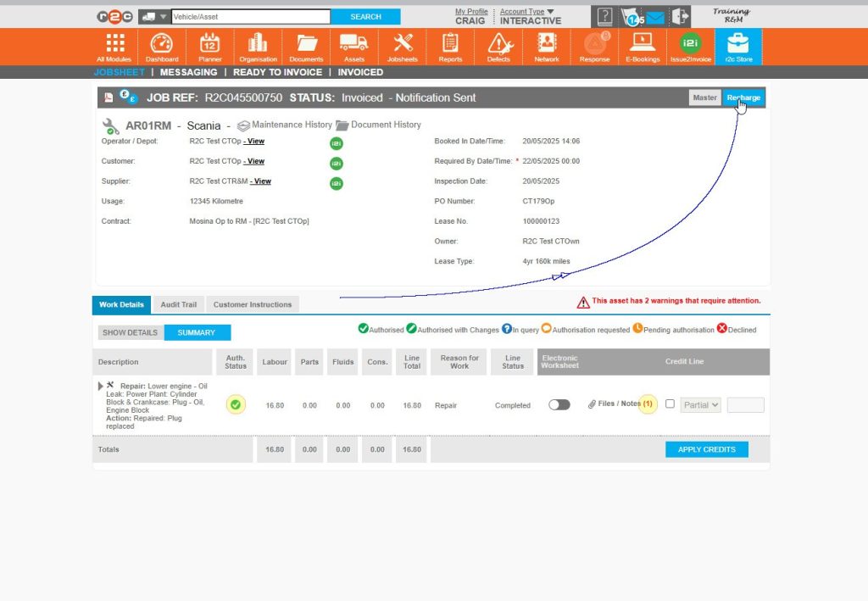Image resolution: width=868 pixels, height=601 pixels.
Task: Open Jobsheets via the crossed tools icon
Action: 403,42
